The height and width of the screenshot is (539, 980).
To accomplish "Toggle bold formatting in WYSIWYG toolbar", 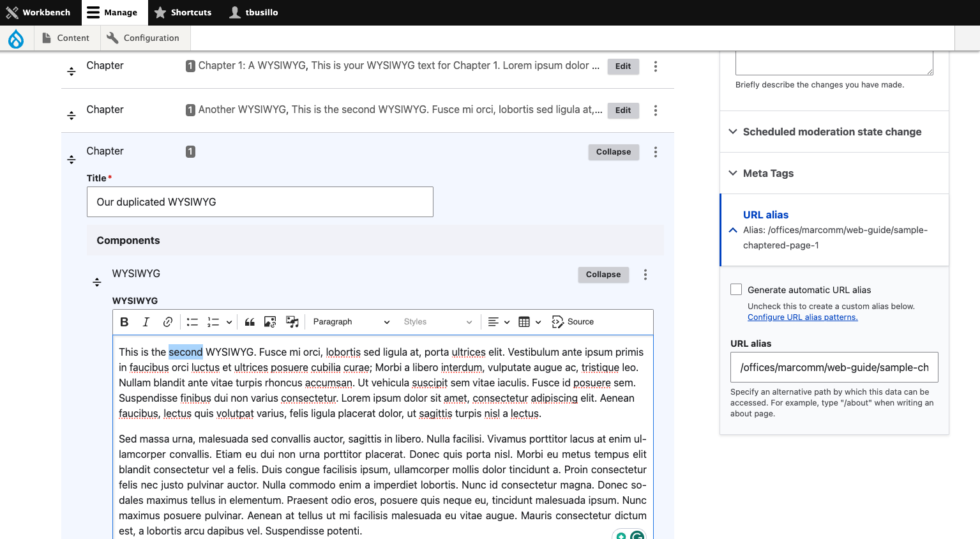I will 124,322.
